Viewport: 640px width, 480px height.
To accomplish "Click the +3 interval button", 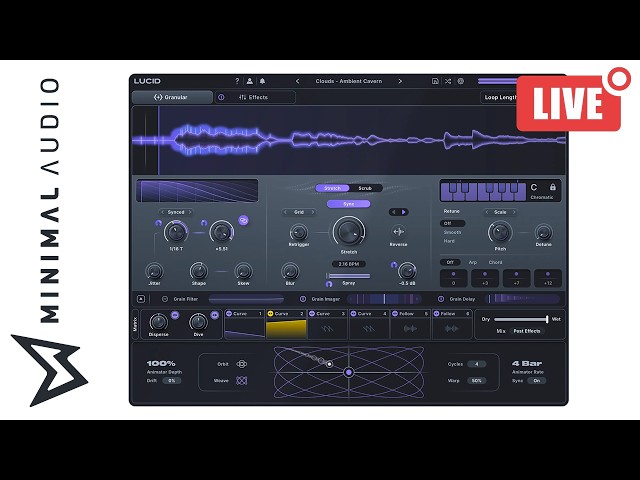I will (x=485, y=278).
